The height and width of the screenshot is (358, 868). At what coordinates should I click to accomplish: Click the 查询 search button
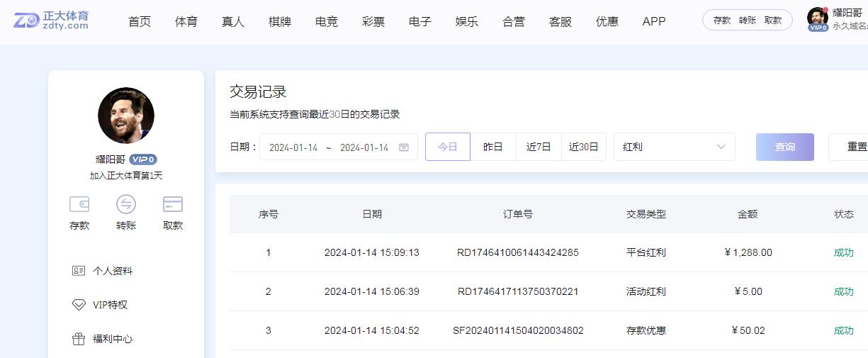pyautogui.click(x=785, y=147)
